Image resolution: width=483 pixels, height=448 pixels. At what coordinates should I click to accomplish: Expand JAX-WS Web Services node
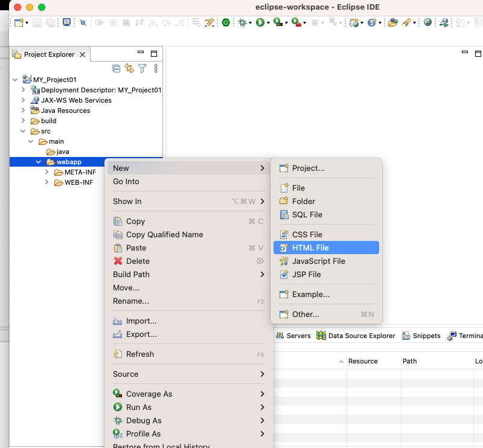point(23,100)
